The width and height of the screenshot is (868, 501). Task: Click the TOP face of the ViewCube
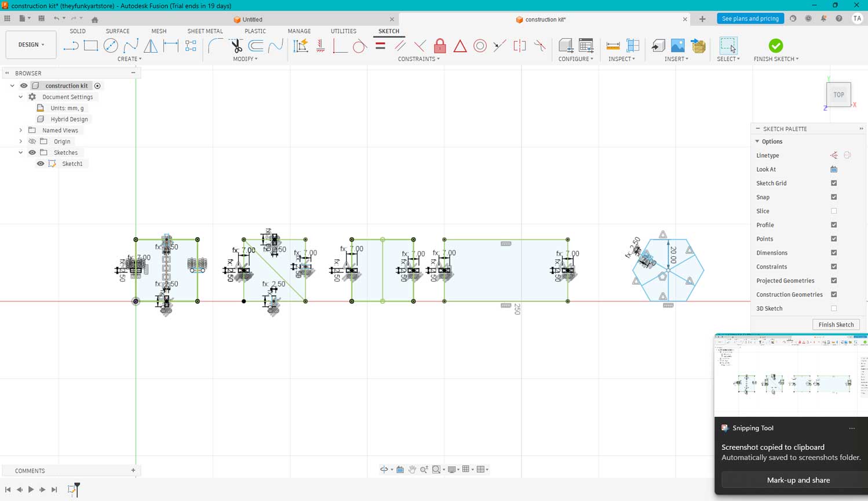click(838, 95)
